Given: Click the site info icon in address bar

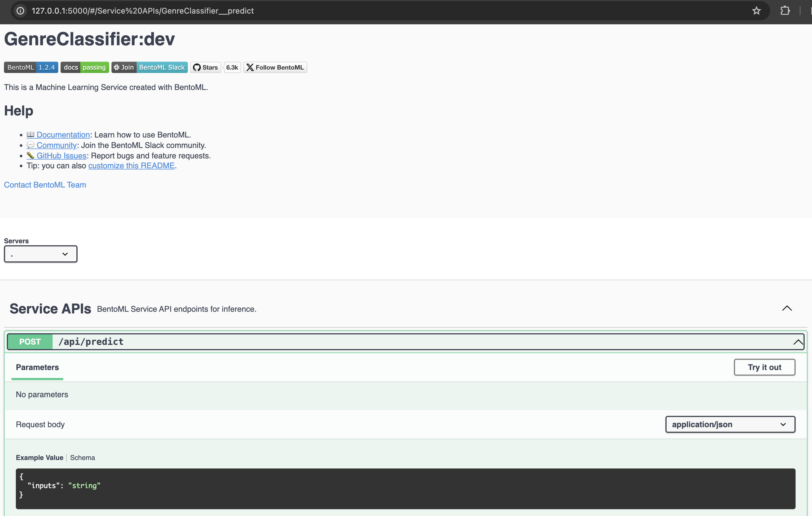Looking at the screenshot, I should click(21, 11).
